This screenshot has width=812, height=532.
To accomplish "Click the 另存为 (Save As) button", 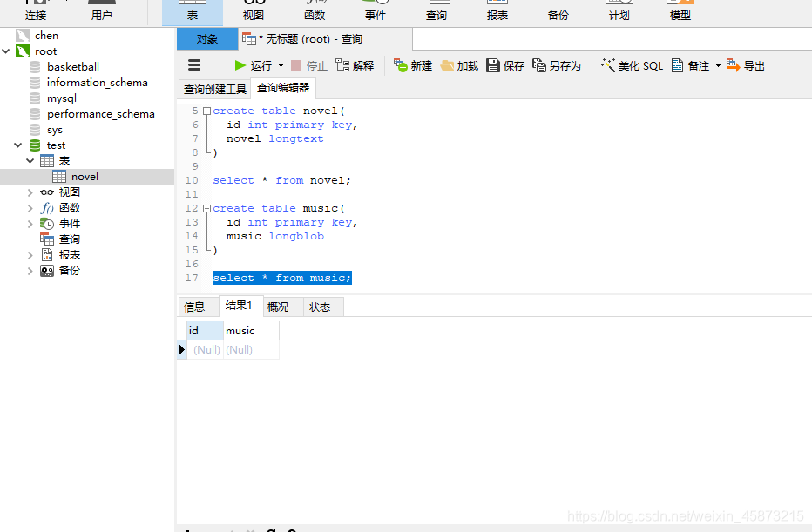I will pyautogui.click(x=557, y=65).
